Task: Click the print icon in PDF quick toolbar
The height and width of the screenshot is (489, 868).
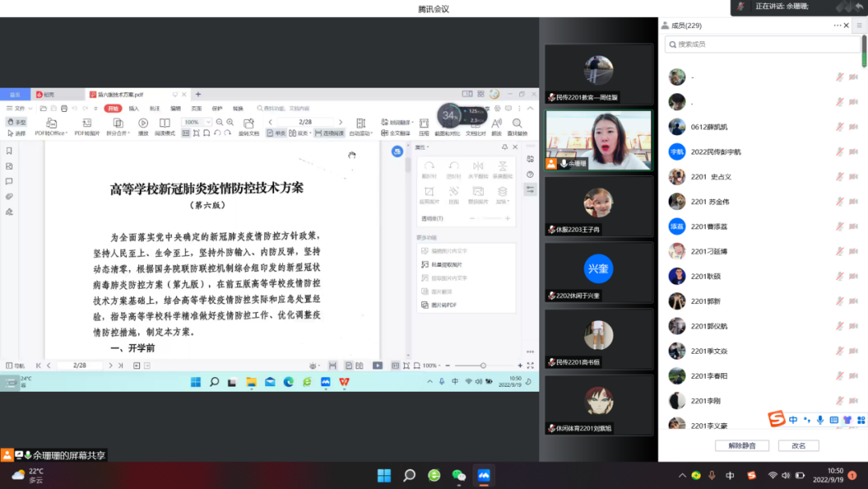Action: coord(64,109)
